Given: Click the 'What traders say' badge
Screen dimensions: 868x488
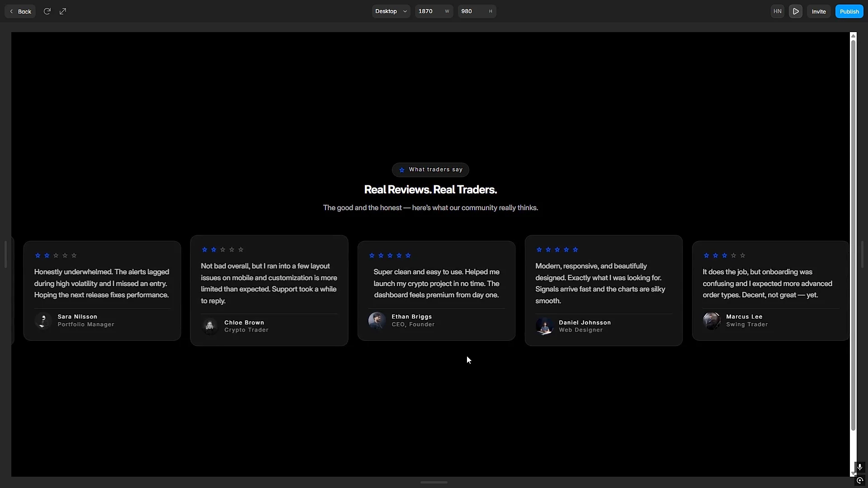Looking at the screenshot, I should click(430, 170).
